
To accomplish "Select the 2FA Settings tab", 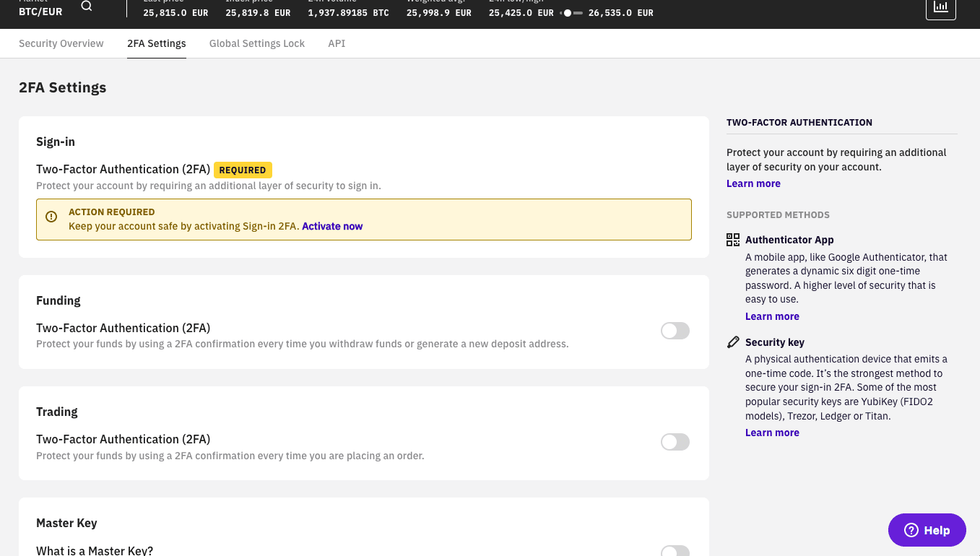I will [157, 43].
